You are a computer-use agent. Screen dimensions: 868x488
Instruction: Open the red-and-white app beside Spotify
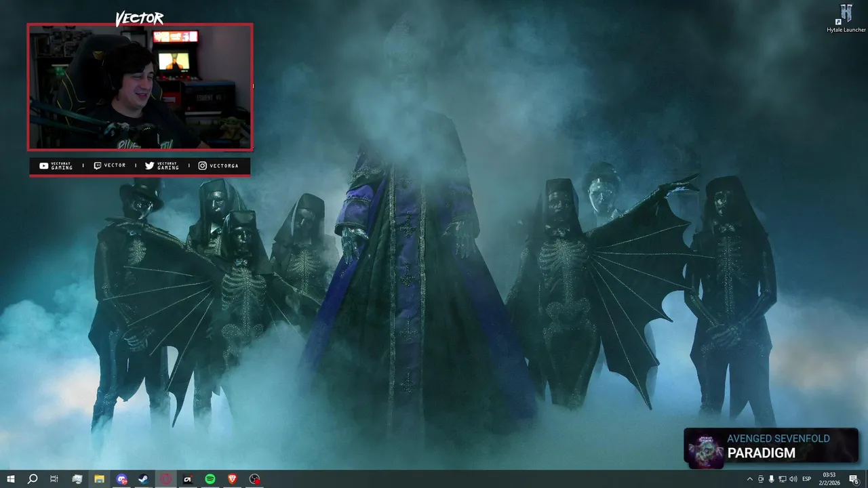click(x=188, y=479)
